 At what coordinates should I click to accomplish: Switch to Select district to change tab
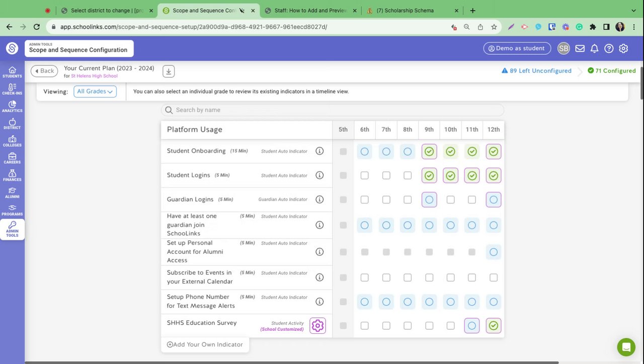(107, 11)
